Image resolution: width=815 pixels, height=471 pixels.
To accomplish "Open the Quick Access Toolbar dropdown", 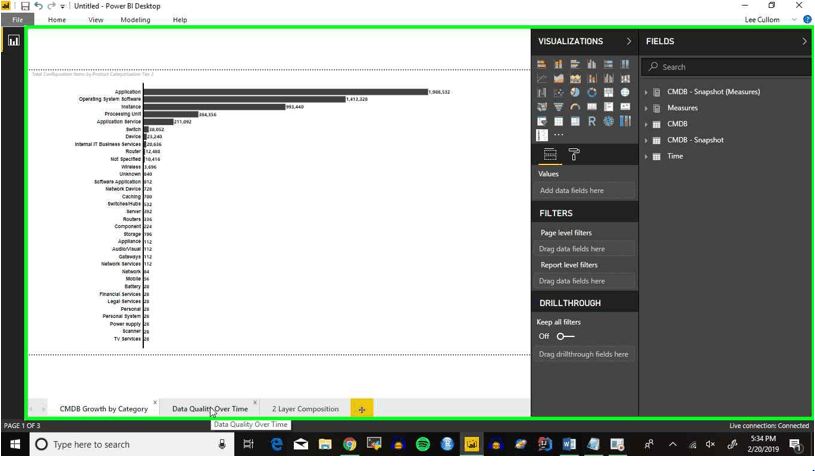I will (62, 6).
